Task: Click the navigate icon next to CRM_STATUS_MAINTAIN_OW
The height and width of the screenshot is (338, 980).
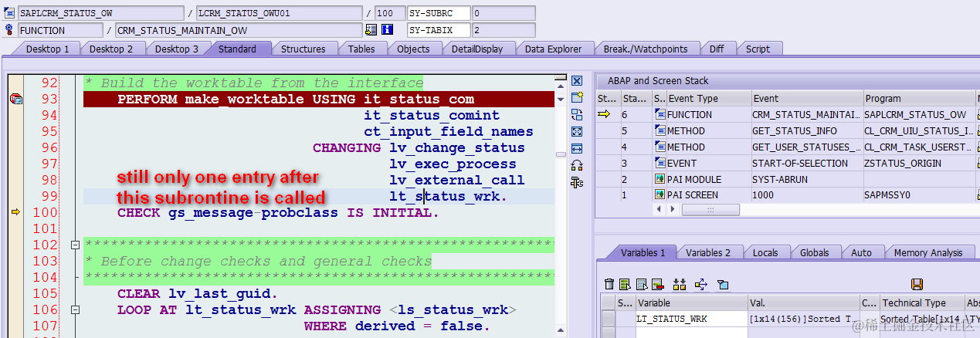Action: tap(371, 30)
